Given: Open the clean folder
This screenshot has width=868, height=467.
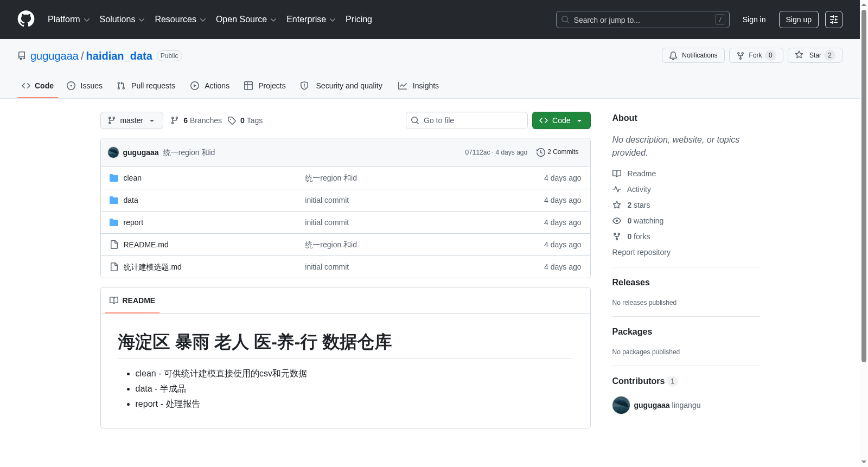Looking at the screenshot, I should [132, 178].
